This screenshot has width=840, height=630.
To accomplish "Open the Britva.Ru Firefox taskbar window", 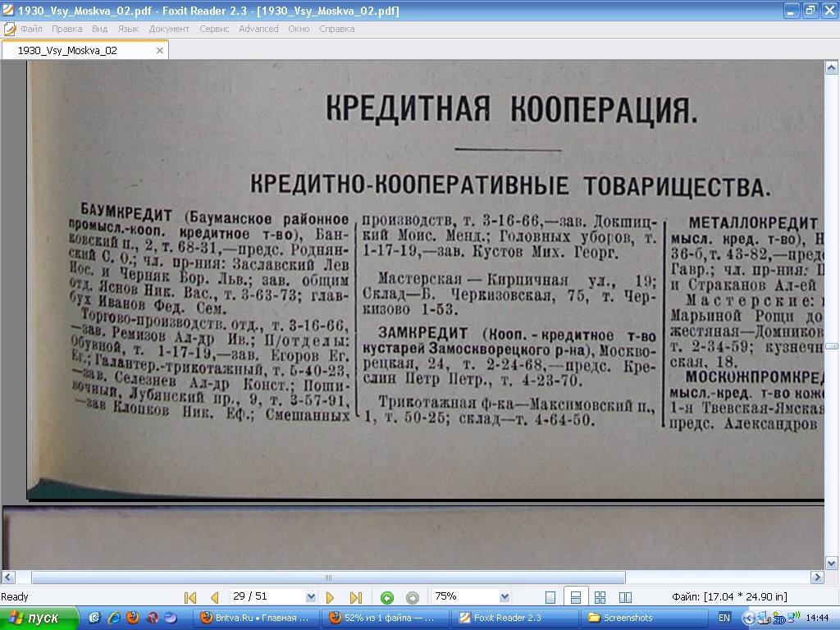I will (254, 618).
